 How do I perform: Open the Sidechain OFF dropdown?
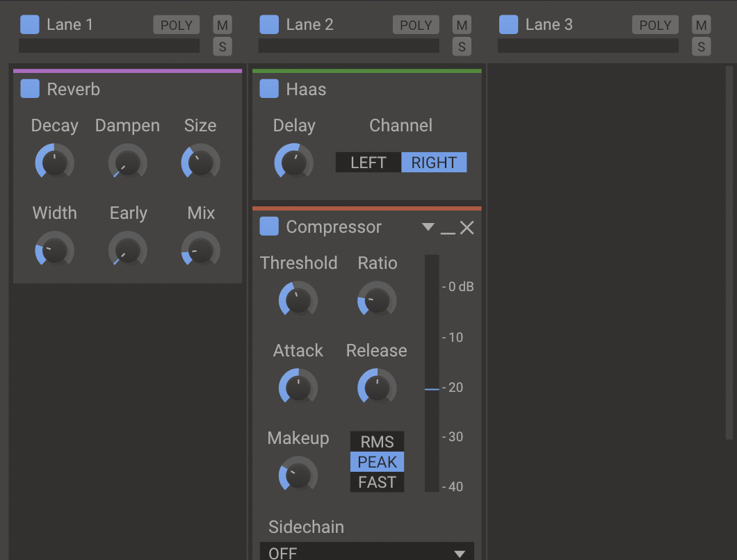366,552
